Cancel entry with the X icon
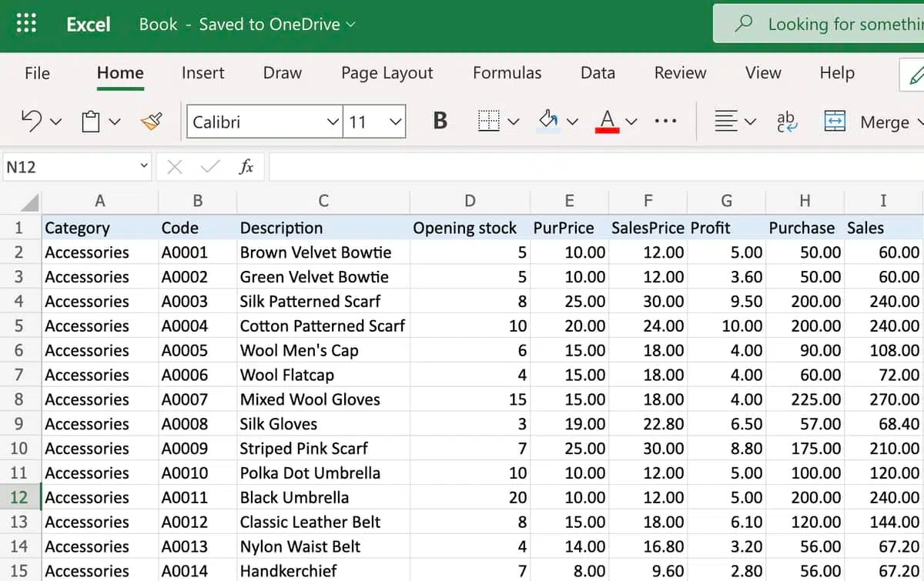 [174, 166]
